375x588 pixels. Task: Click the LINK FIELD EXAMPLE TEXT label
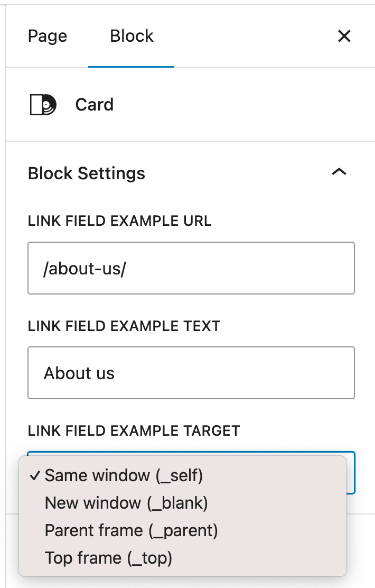click(x=124, y=326)
